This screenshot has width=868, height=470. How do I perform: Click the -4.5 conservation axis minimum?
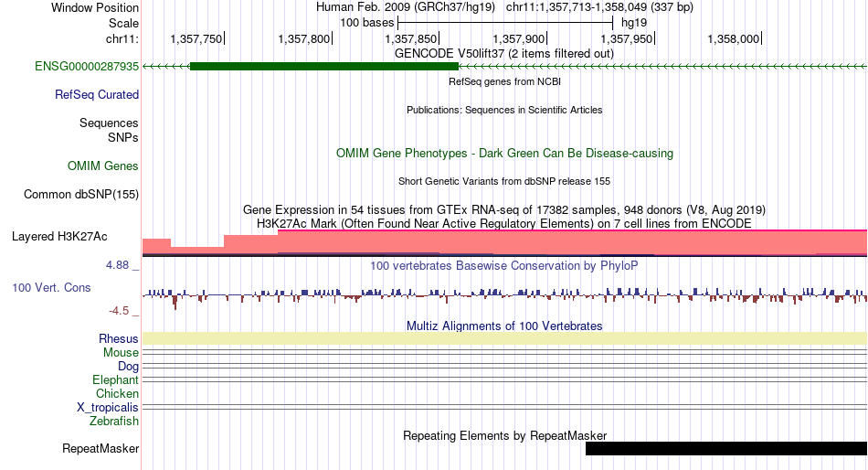pyautogui.click(x=119, y=311)
